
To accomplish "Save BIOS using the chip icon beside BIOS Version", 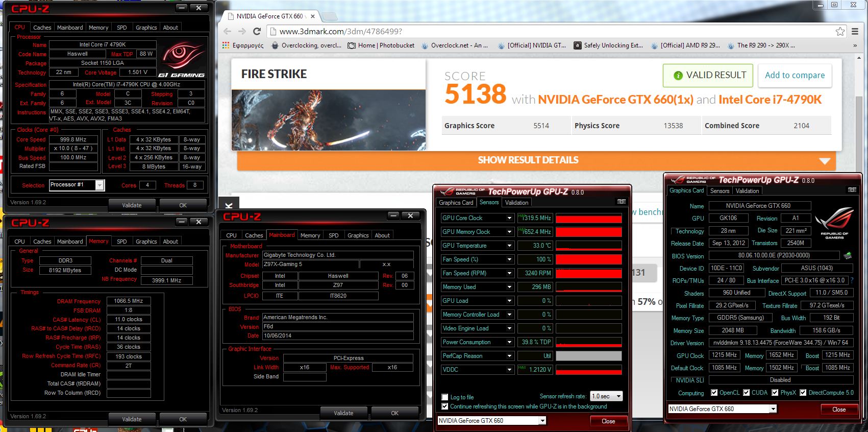I will [x=848, y=255].
